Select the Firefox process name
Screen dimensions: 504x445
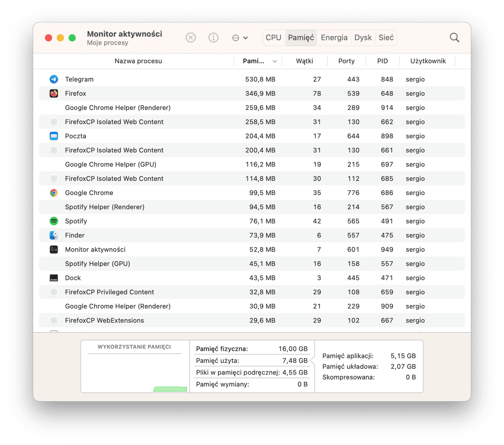pos(75,93)
